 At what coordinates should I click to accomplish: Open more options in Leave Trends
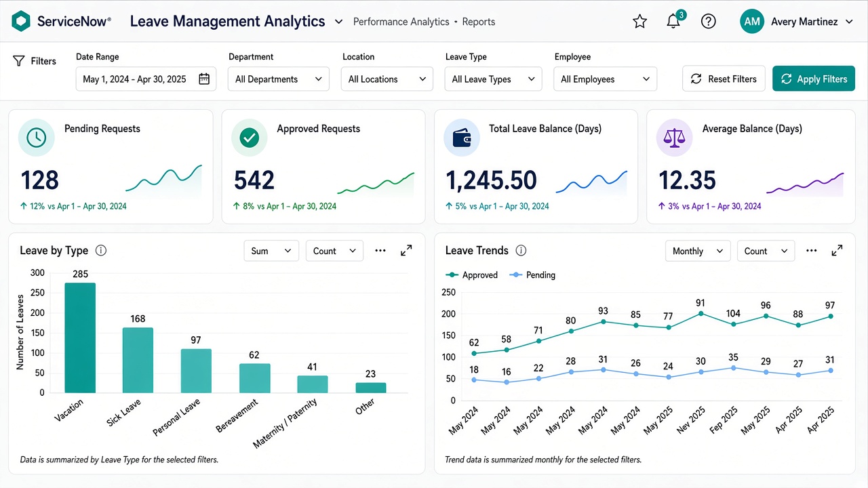pos(811,251)
